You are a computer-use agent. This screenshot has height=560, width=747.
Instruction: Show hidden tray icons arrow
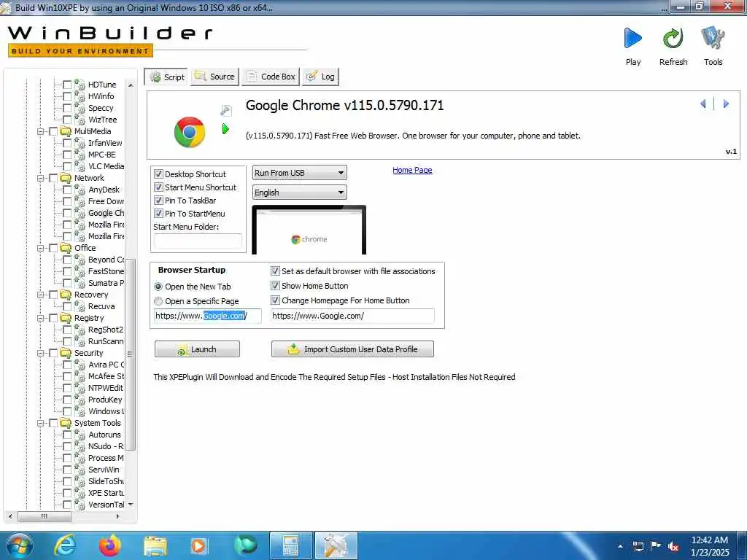pyautogui.click(x=620, y=546)
